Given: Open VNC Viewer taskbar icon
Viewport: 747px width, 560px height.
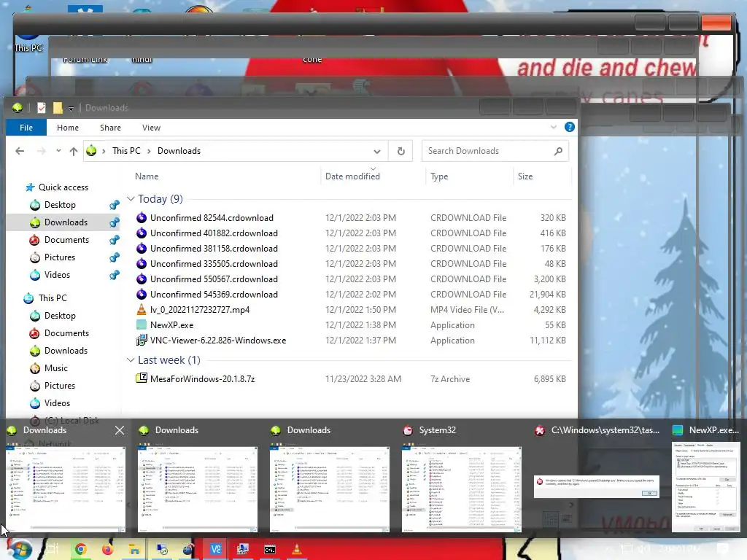Looking at the screenshot, I should (215, 550).
